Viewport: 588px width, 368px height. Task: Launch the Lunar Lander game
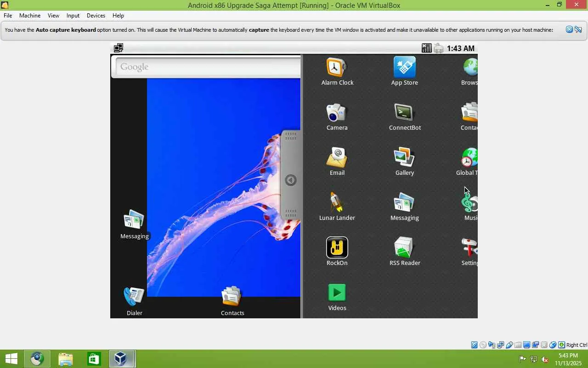[337, 207]
